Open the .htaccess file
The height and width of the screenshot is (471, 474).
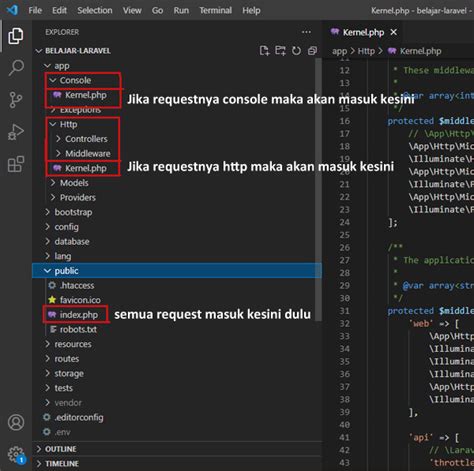(177, 286)
